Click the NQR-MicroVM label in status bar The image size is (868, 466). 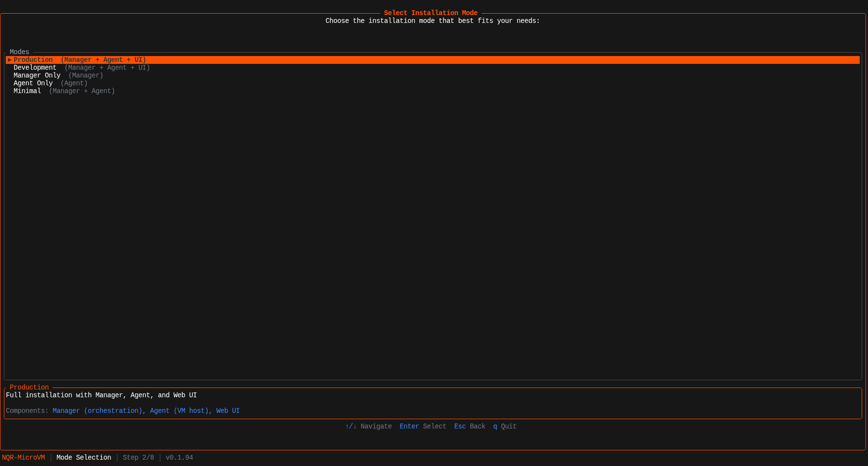[23, 457]
